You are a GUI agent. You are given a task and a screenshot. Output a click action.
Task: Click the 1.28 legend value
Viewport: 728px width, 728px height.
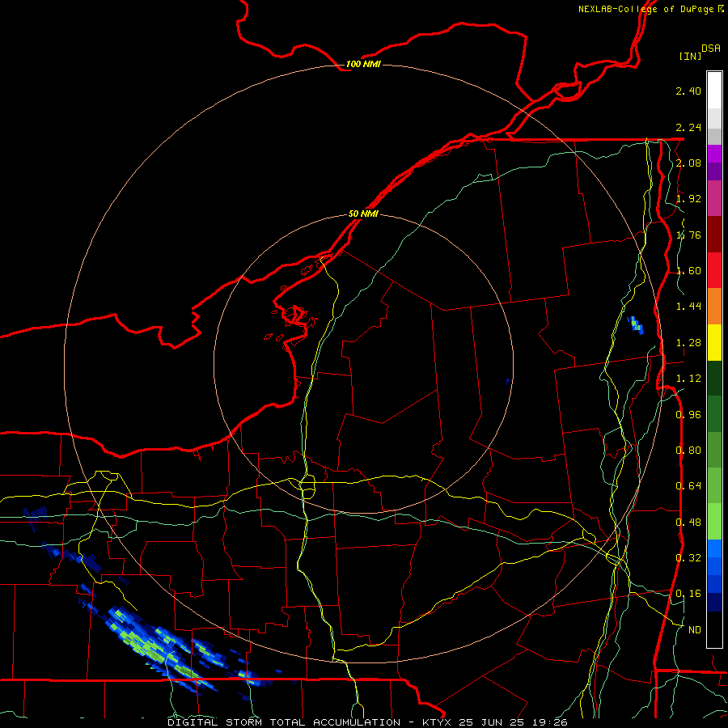click(688, 343)
